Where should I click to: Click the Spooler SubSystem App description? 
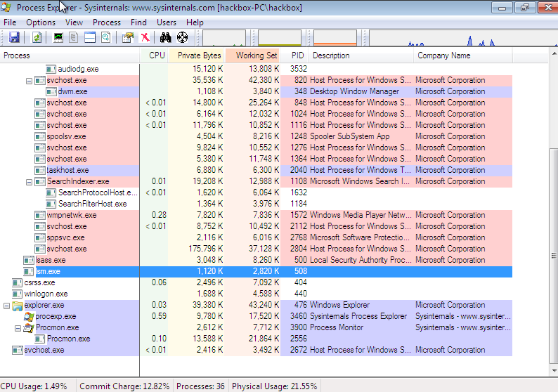[350, 136]
